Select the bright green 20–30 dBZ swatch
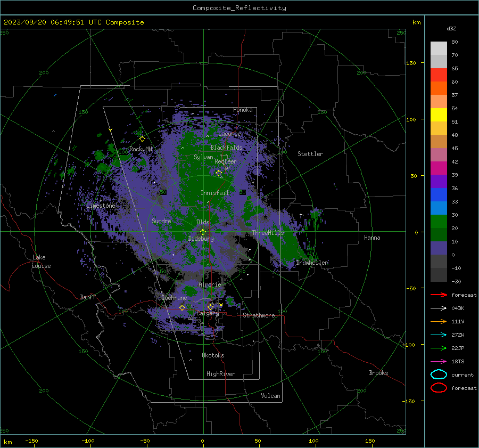 439,222
